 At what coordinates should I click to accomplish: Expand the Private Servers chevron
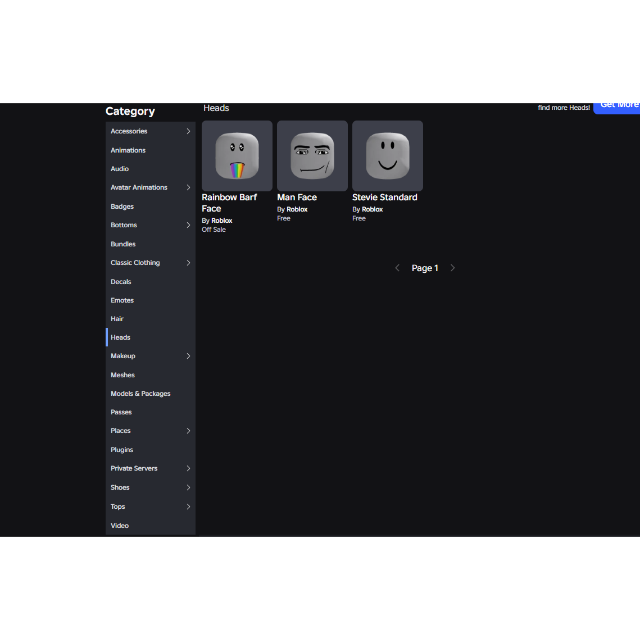point(188,468)
